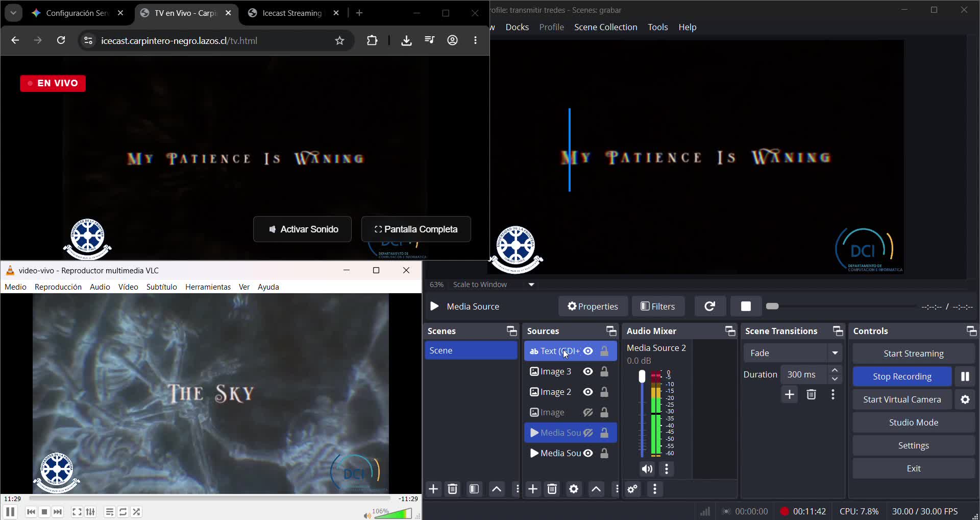
Task: Unlock the Image 2 source lock
Action: 604,392
